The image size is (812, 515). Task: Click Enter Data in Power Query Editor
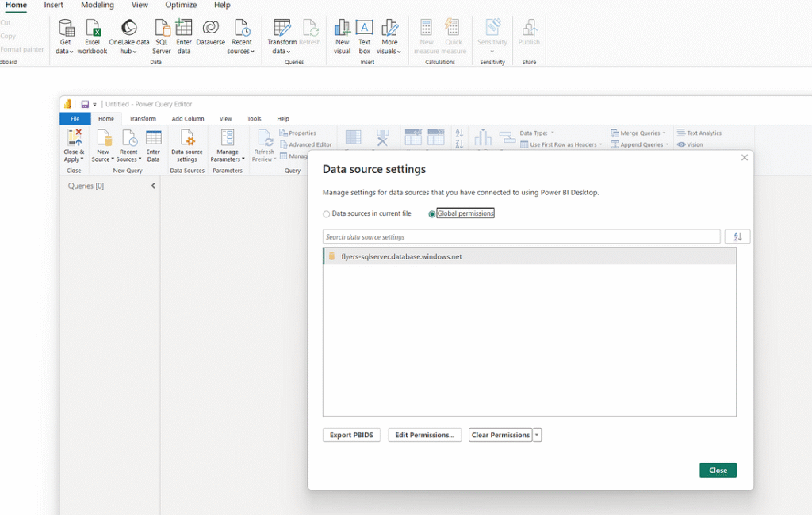pos(153,145)
